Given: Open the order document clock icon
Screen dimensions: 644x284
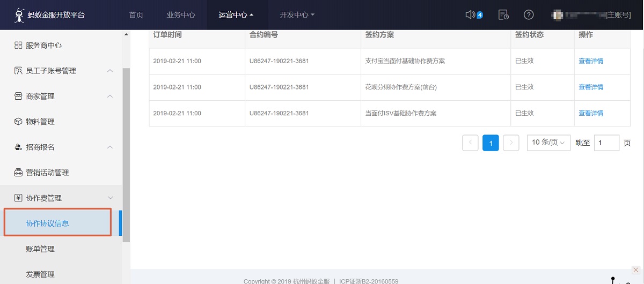Looking at the screenshot, I should click(x=503, y=15).
